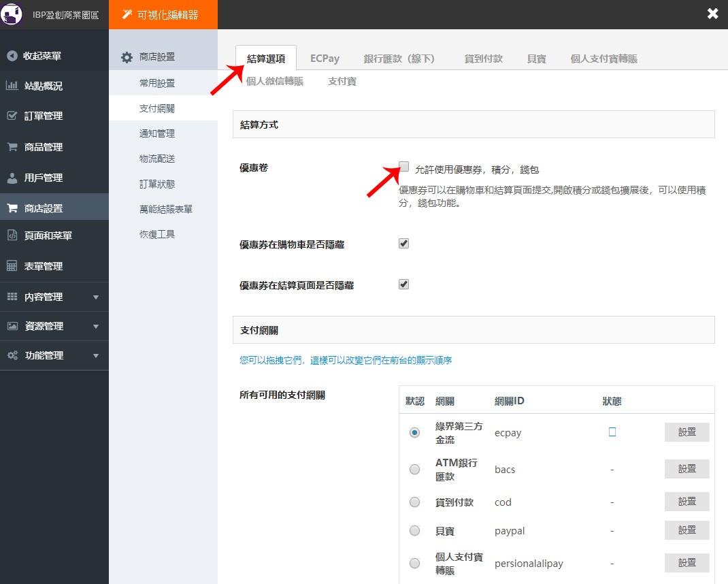Uncheck 優惠券在結算頁面是否隱藏 checkbox

point(404,285)
